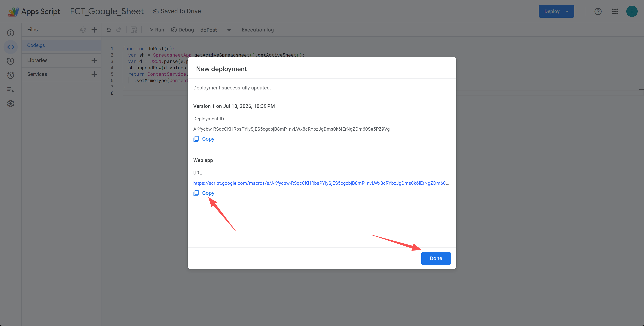Viewport: 644px width, 326px height.
Task: Open the Help question mark icon
Action: click(598, 11)
